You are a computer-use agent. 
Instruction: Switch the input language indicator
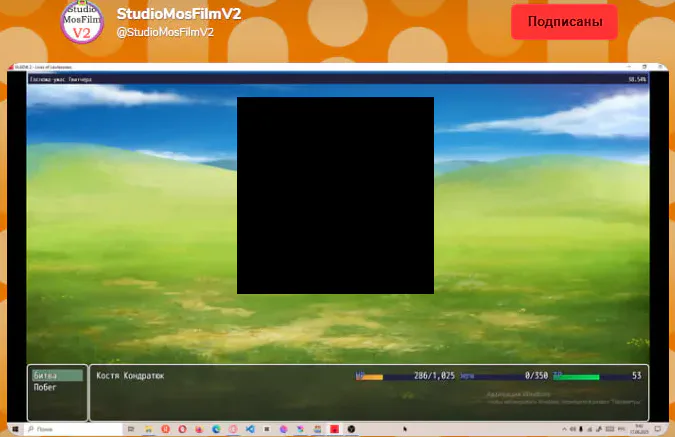(621, 429)
